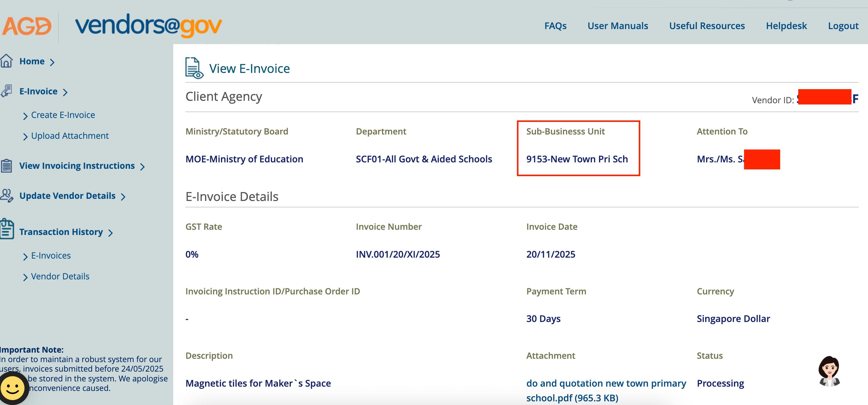Click the View E-Invoice document-eye icon
Screen dimensions: 868x405
[x=194, y=68]
